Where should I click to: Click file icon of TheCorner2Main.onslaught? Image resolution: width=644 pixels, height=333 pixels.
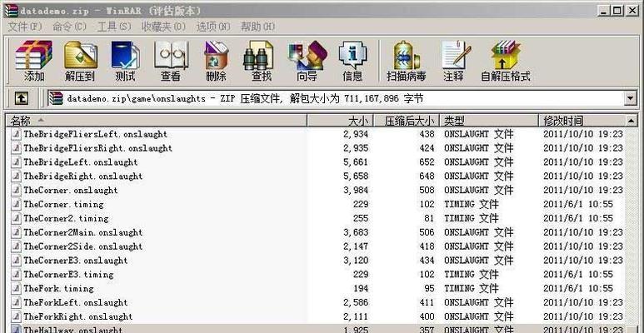(16, 232)
